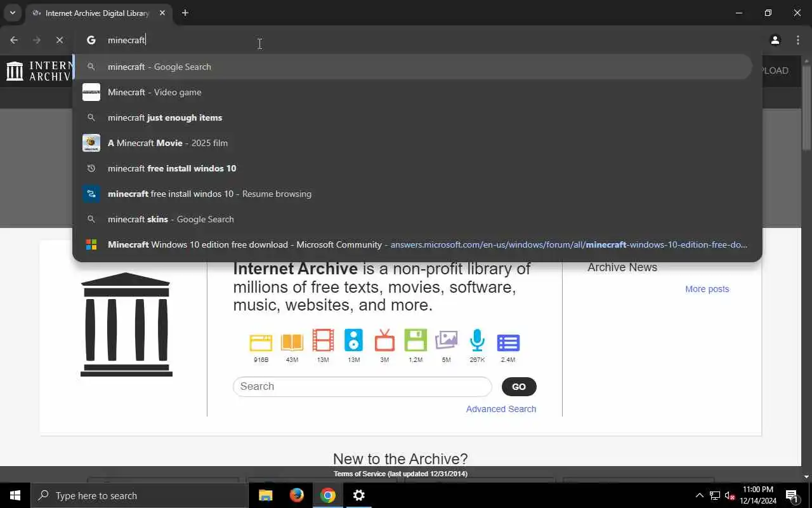This screenshot has width=812, height=508.
Task: Open the Windows Start menu
Action: pyautogui.click(x=15, y=495)
